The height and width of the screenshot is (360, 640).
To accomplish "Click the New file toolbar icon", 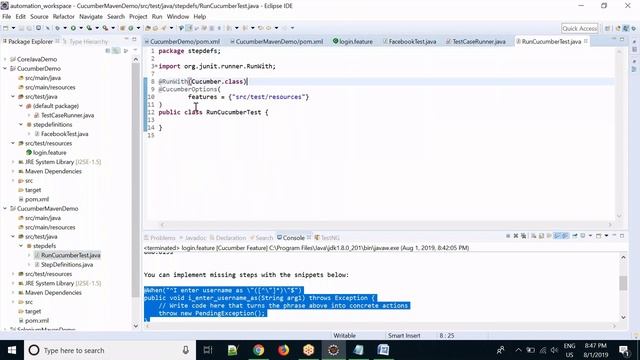I will (6, 28).
